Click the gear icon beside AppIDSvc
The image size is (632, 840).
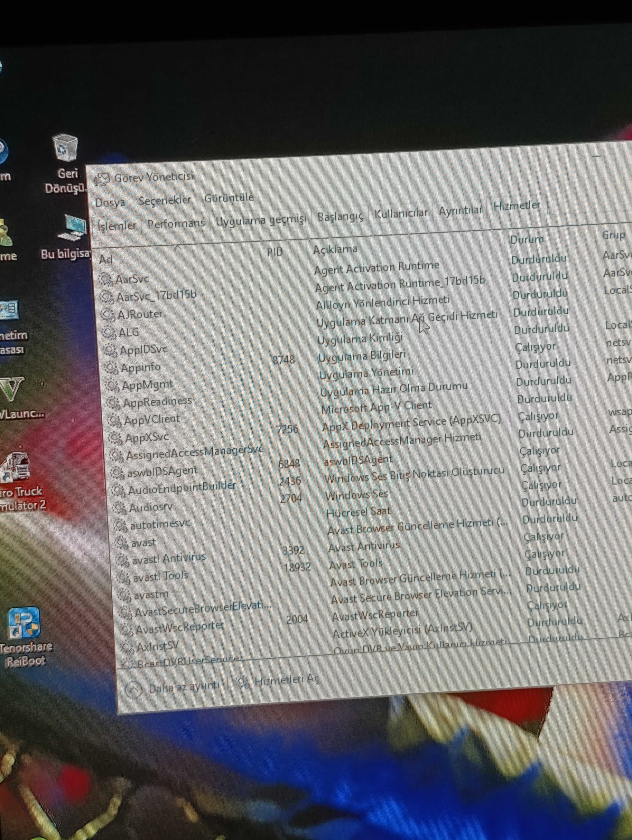(x=110, y=350)
